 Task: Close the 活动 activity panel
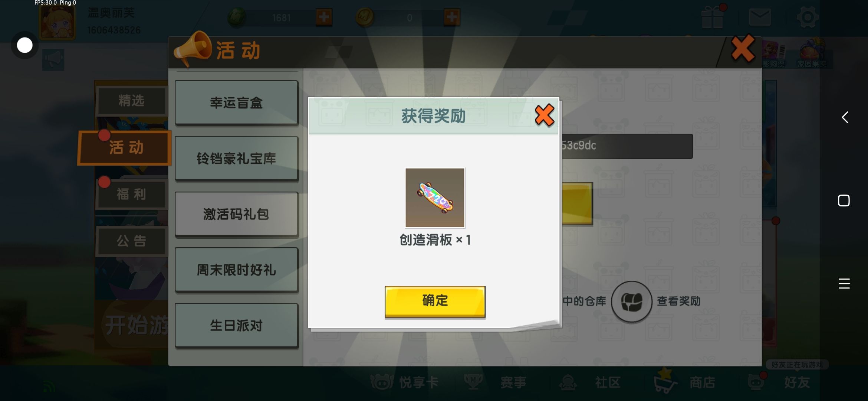tap(743, 49)
